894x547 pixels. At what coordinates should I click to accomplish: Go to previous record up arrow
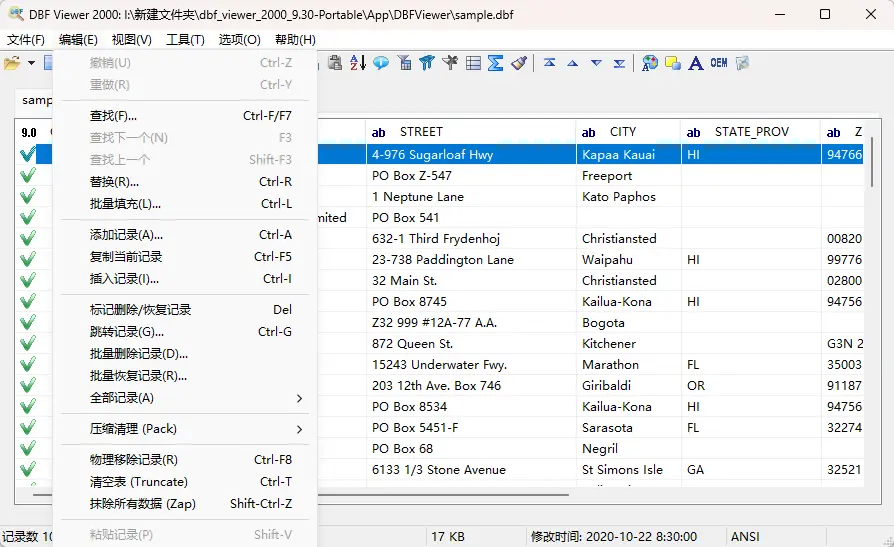coord(573,63)
